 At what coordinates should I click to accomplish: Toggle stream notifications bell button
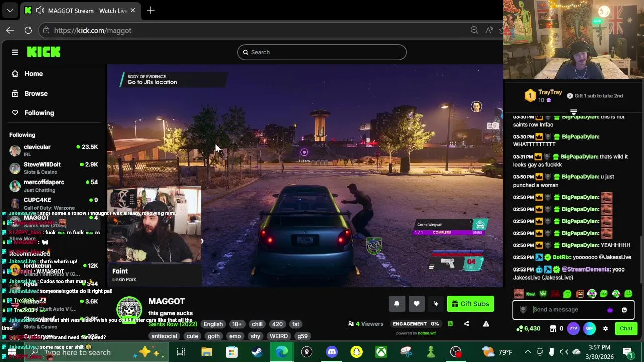(397, 304)
